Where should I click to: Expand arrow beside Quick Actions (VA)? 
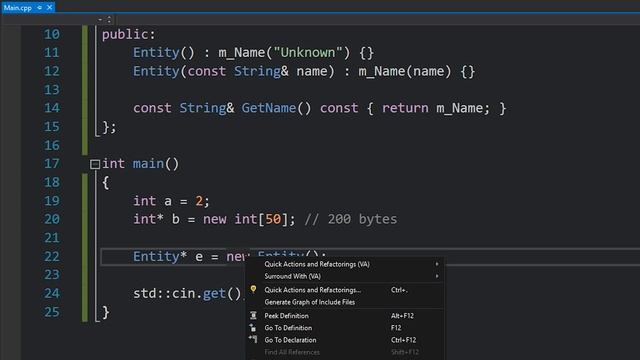coord(437,264)
